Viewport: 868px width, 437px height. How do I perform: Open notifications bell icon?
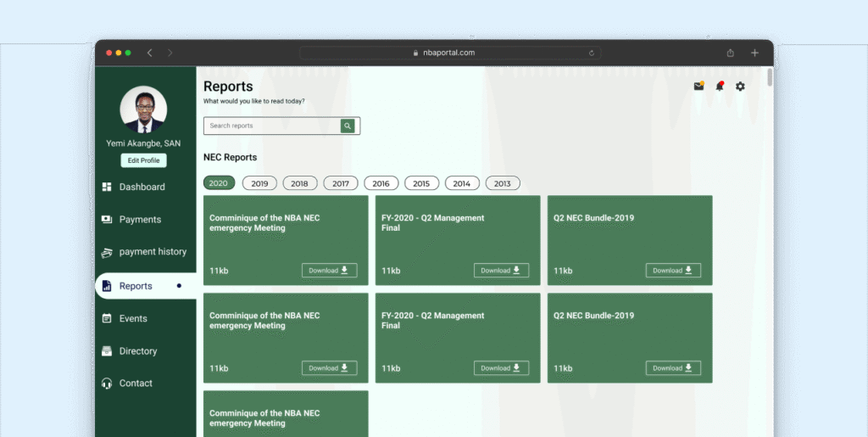click(720, 87)
